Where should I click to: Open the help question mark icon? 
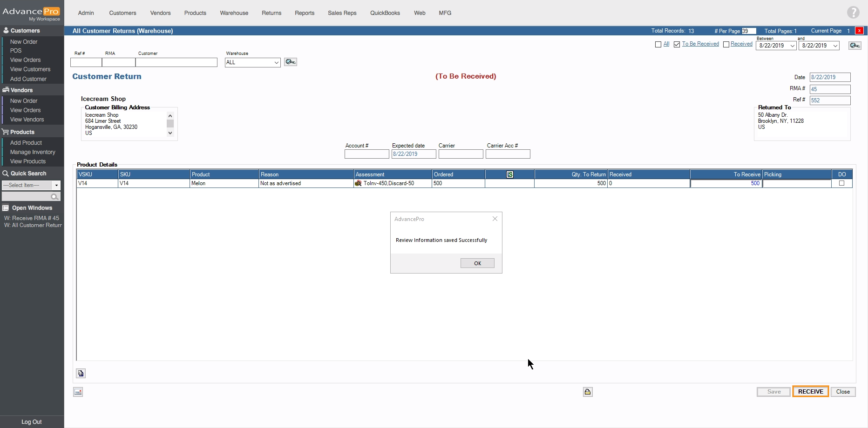coord(853,13)
